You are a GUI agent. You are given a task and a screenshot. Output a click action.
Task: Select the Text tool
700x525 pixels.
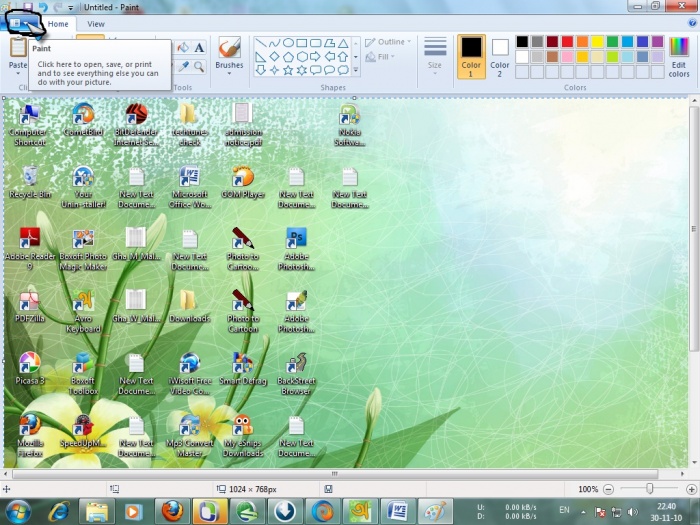[x=199, y=48]
